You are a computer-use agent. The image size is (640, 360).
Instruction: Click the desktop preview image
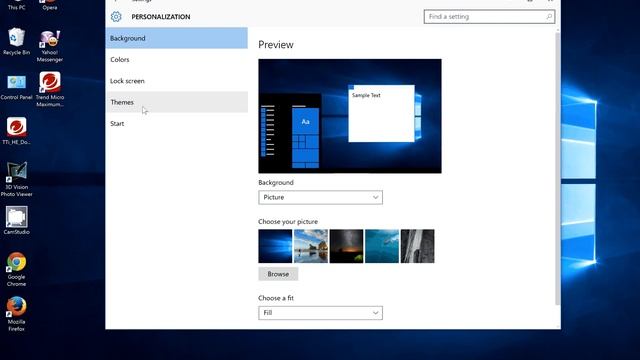point(350,116)
